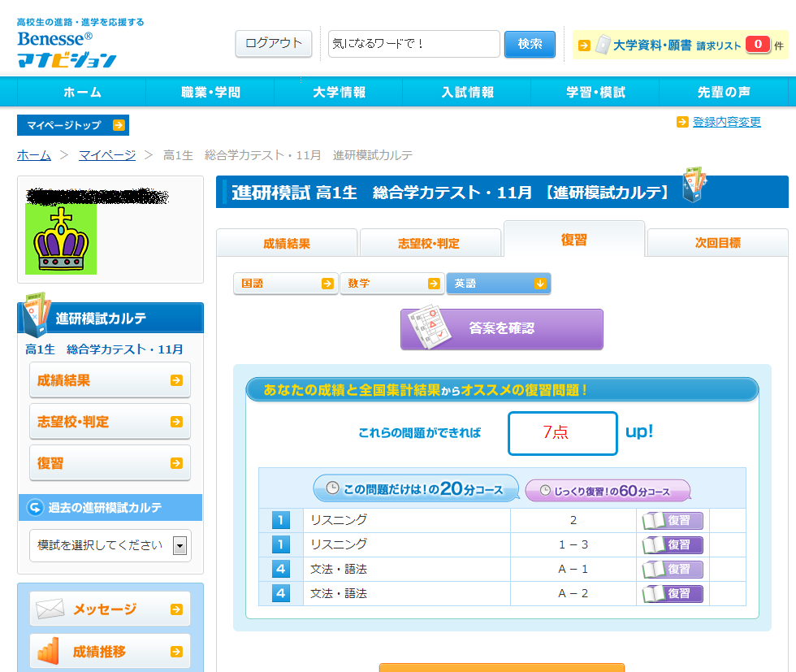Image resolution: width=796 pixels, height=672 pixels.
Task: Click the crown avatar image
Action: coord(61,239)
